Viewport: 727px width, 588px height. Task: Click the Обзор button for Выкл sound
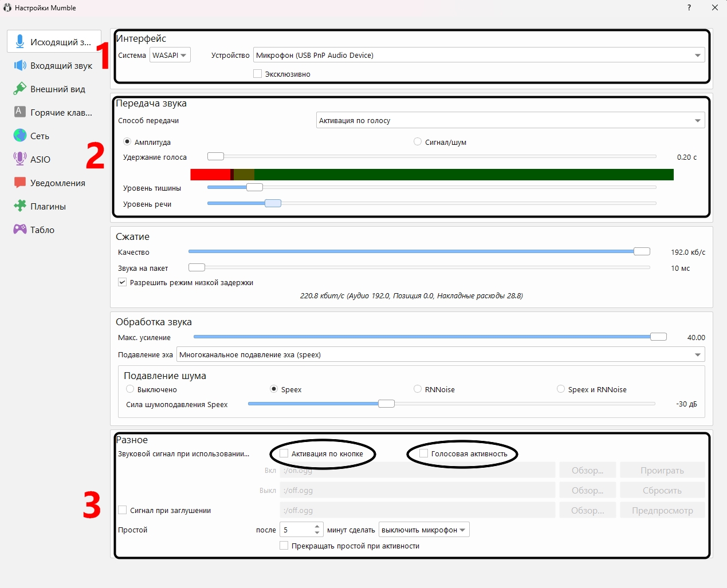[588, 490]
